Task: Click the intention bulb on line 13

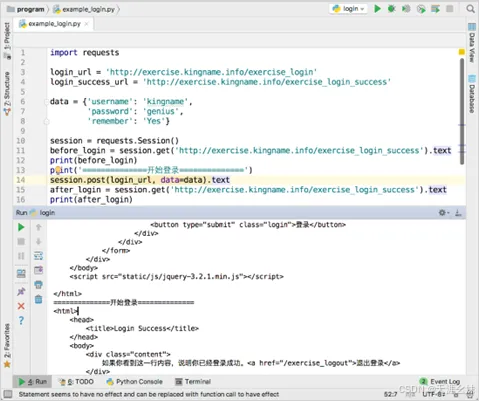Action: click(x=58, y=170)
